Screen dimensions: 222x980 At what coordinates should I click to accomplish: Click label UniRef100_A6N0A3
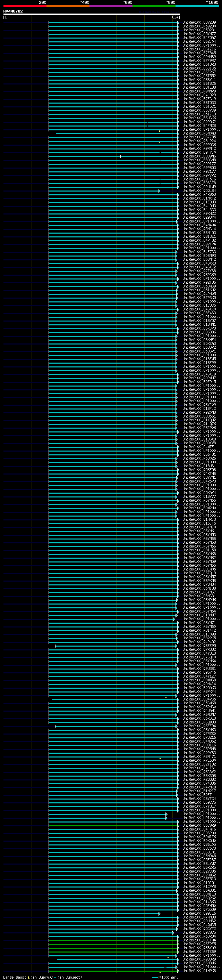[x=199, y=133]
